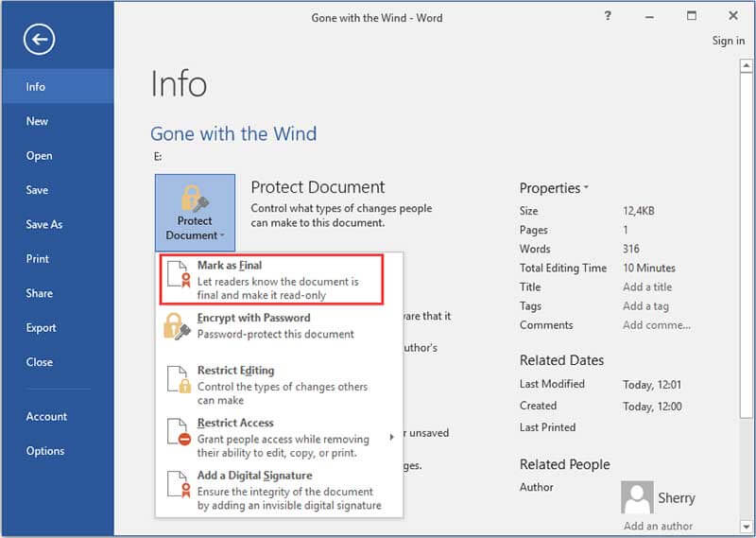
Task: Click Created value Today, 12:00
Action: click(x=652, y=407)
